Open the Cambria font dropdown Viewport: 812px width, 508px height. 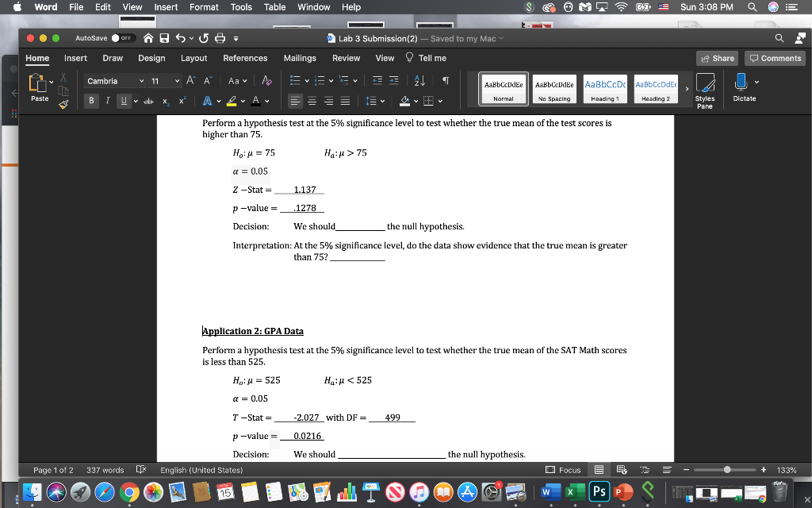142,81
